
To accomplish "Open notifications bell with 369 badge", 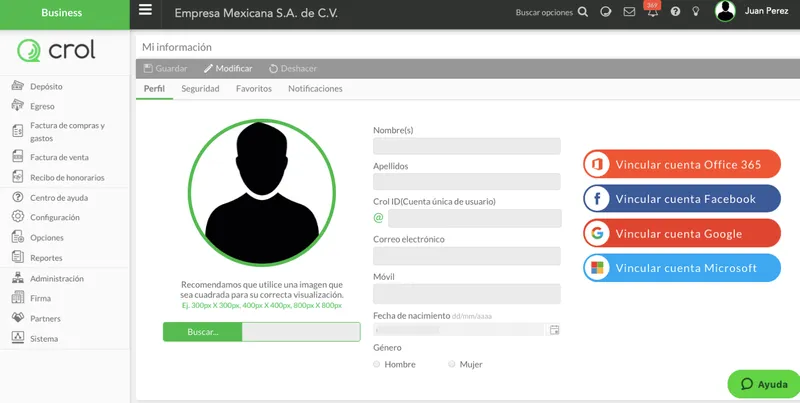I will [653, 10].
